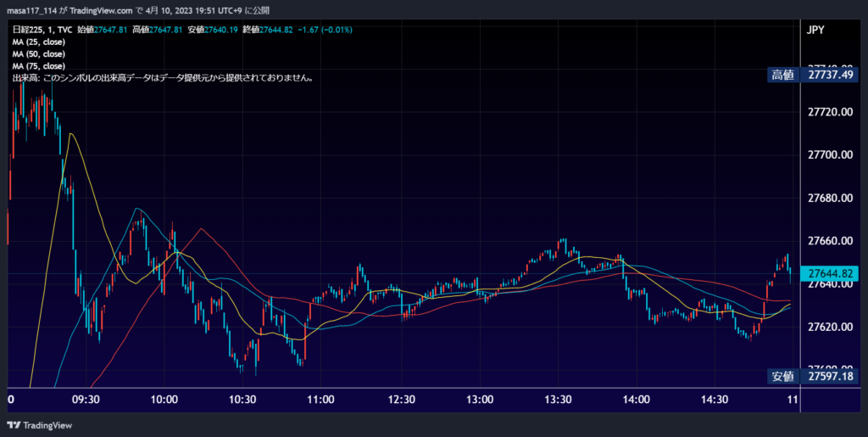
Task: Click the 09:30 time axis label
Action: (x=86, y=400)
